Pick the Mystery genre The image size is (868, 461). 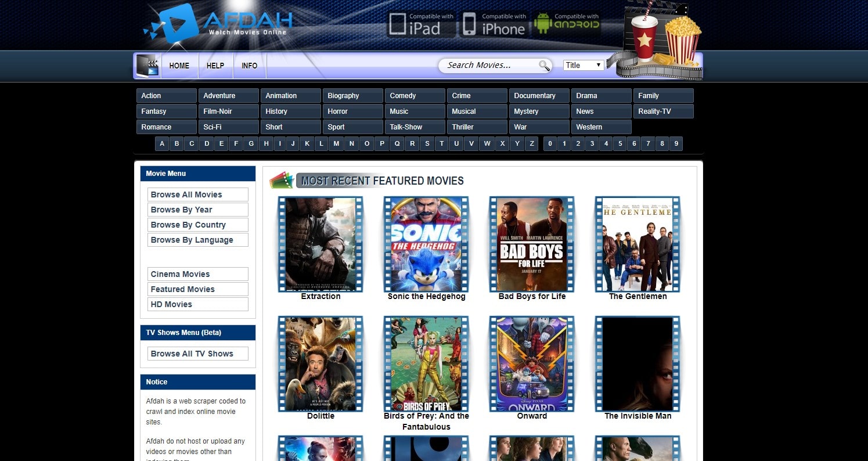[x=539, y=111]
